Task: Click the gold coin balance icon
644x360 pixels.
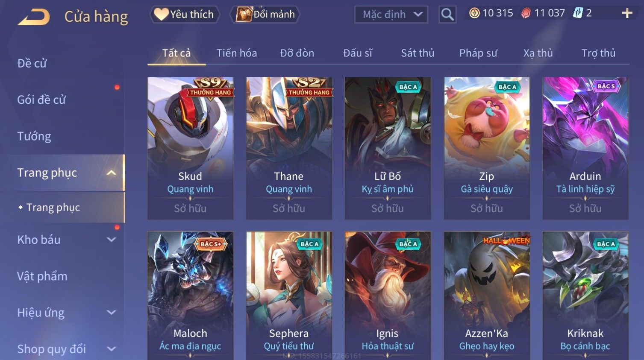Action: (474, 13)
